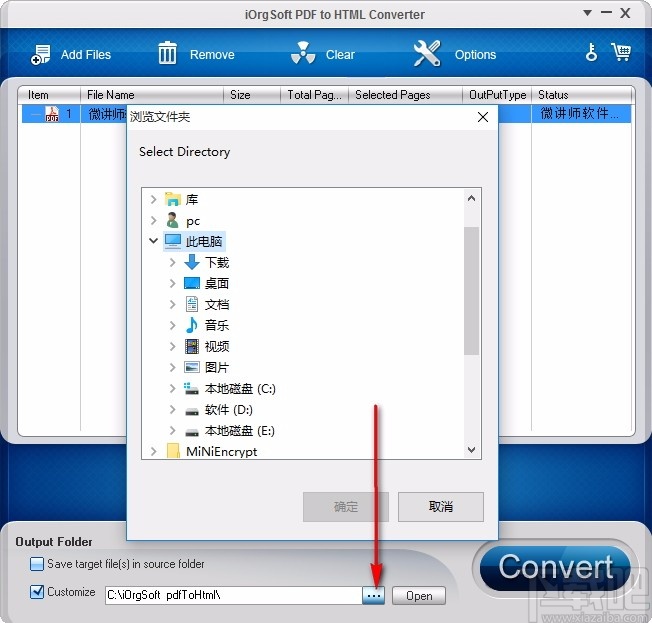Expand the 软件 (D:) node
This screenshot has width=652, height=623.
(x=173, y=410)
